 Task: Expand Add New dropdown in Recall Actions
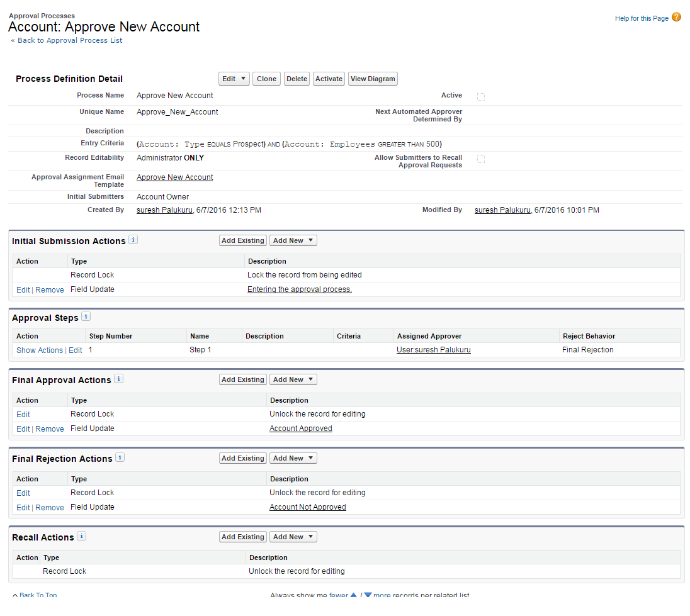pyautogui.click(x=293, y=537)
